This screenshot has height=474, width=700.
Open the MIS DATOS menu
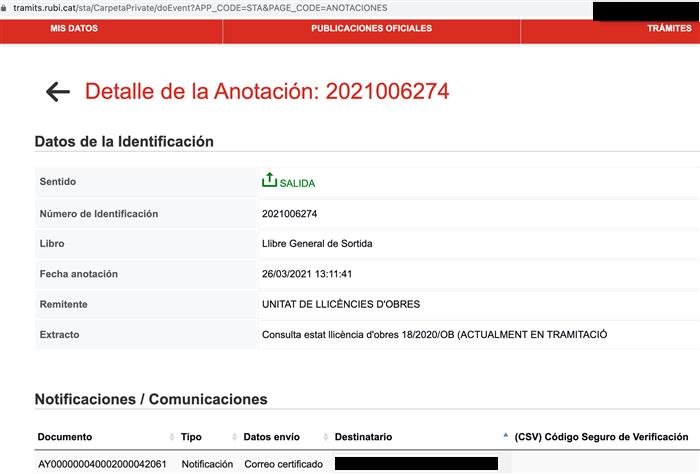click(74, 29)
